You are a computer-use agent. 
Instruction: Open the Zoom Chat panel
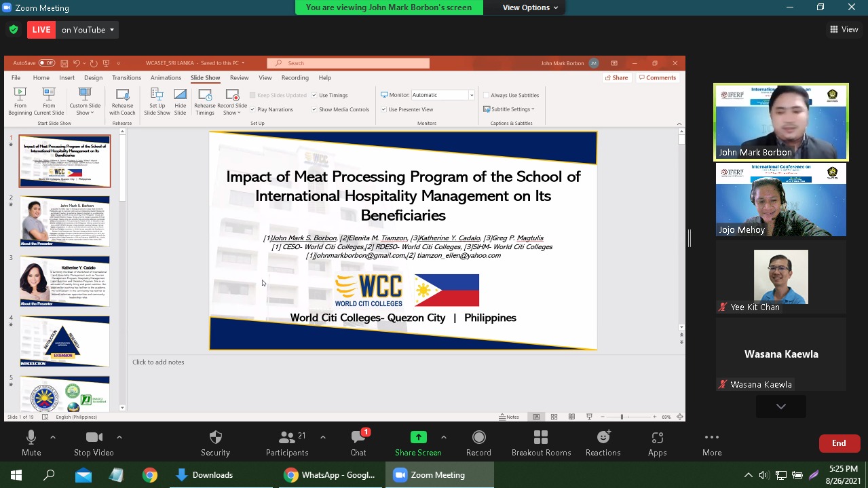358,443
